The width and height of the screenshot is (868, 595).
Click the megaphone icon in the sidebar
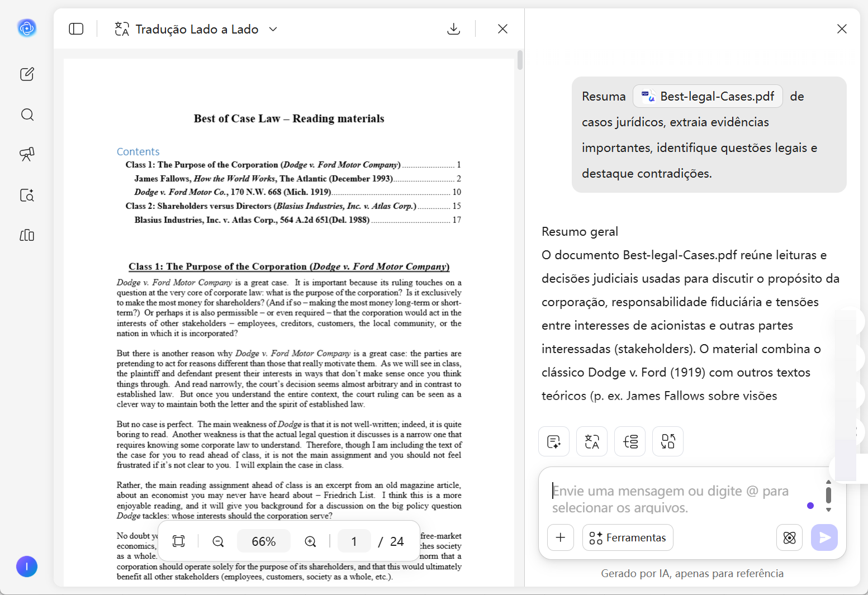click(27, 154)
